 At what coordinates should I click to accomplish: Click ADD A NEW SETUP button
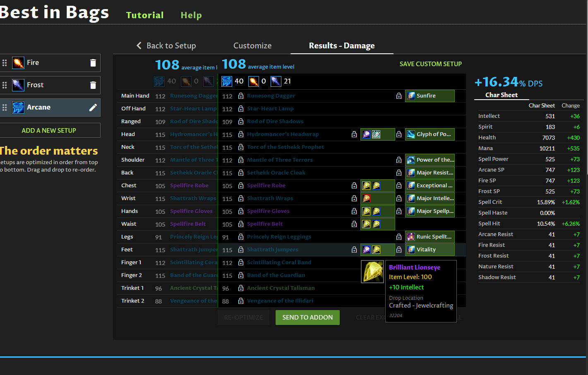(x=49, y=131)
